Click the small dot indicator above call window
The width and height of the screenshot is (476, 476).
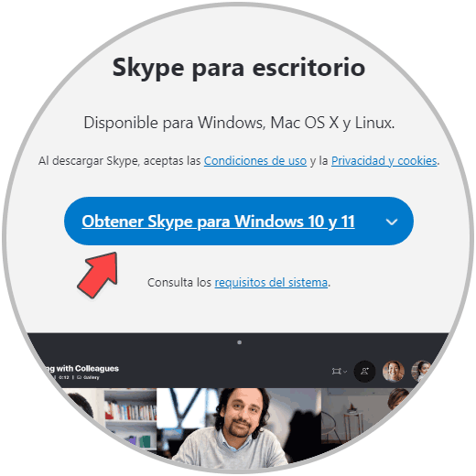tap(240, 342)
